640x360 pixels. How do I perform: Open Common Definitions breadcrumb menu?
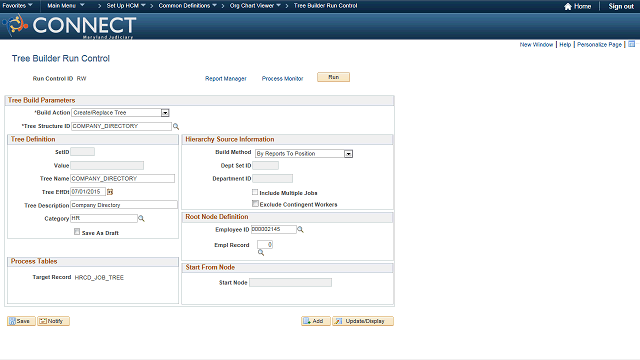pos(187,6)
